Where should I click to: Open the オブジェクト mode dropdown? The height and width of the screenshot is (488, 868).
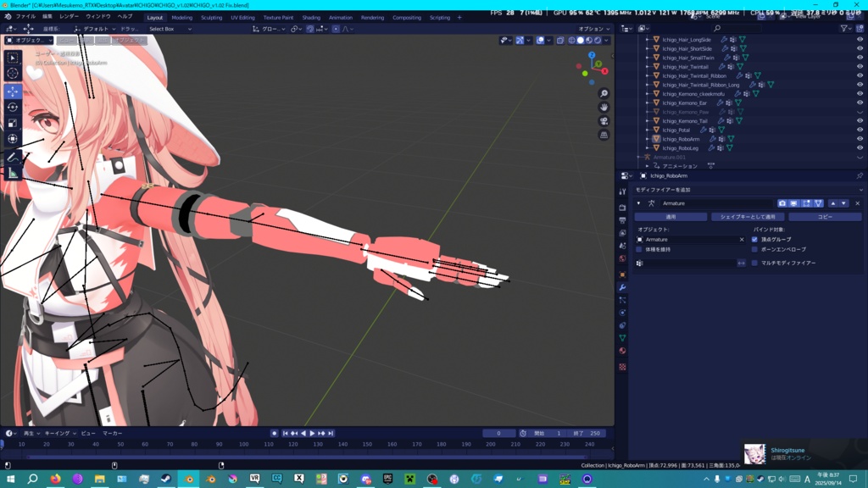(x=30, y=41)
